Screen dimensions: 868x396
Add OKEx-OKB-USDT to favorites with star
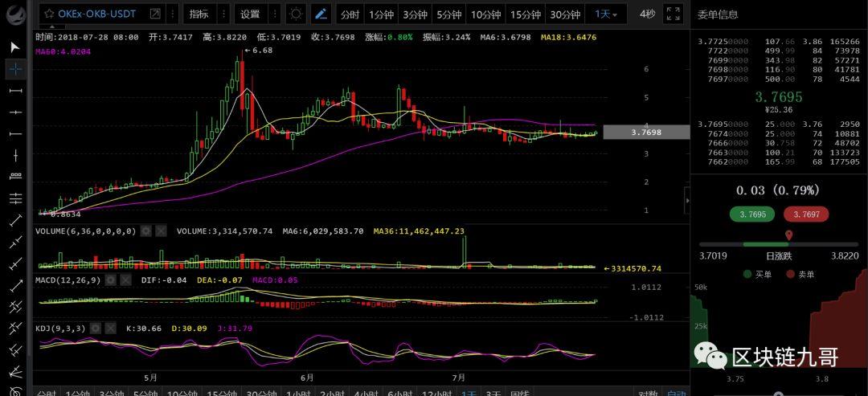click(49, 14)
